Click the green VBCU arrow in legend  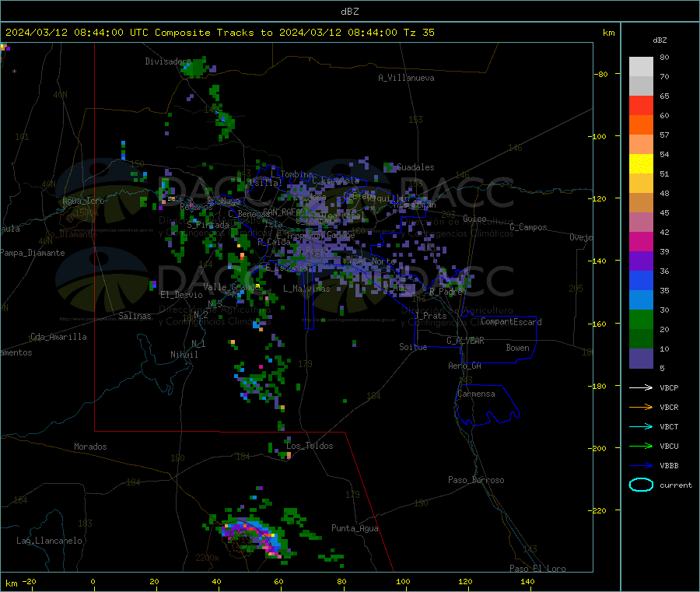tap(641, 446)
